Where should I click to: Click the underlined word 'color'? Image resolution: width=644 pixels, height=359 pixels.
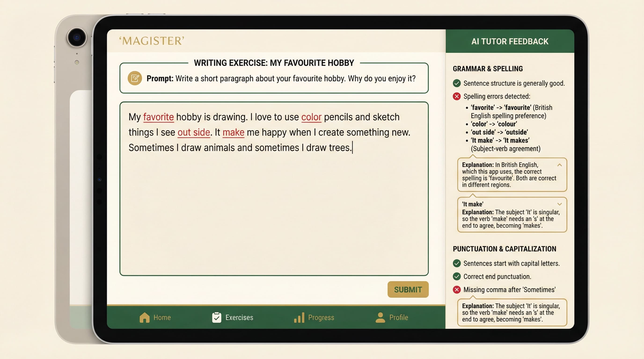[x=311, y=117]
